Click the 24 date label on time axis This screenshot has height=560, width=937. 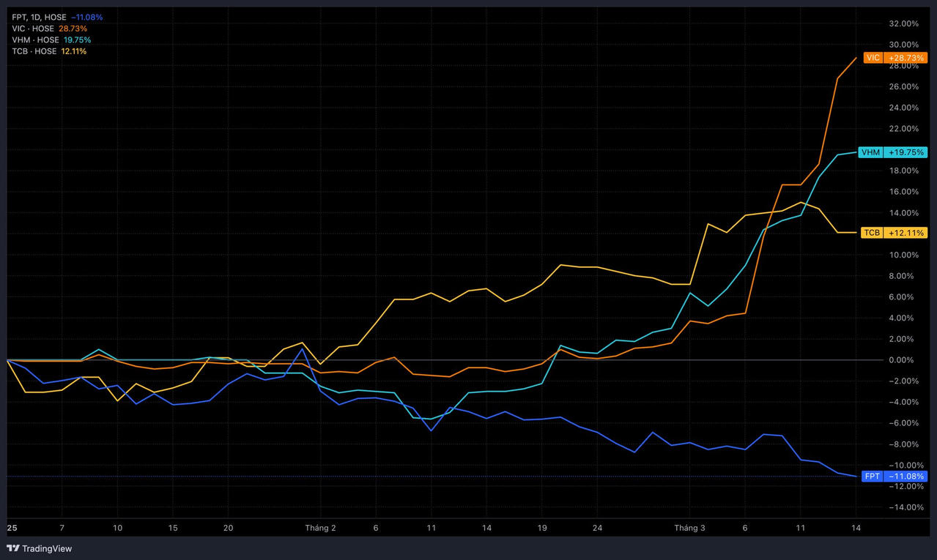(597, 528)
